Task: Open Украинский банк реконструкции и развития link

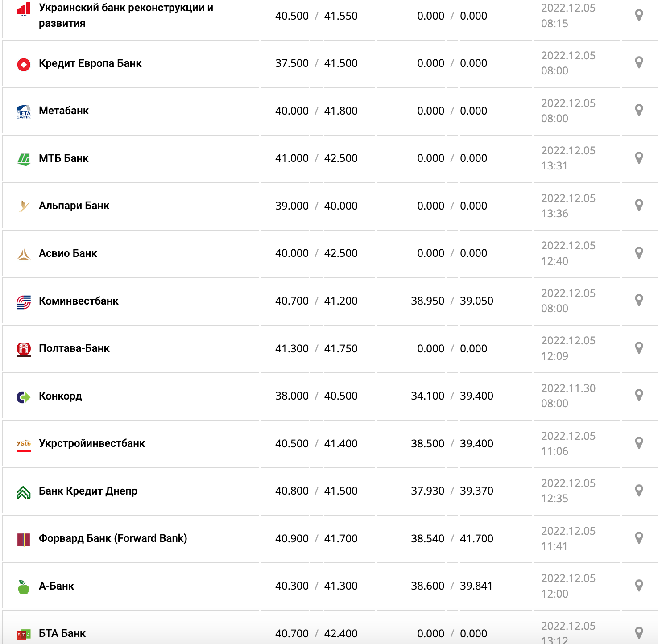Action: pyautogui.click(x=126, y=16)
